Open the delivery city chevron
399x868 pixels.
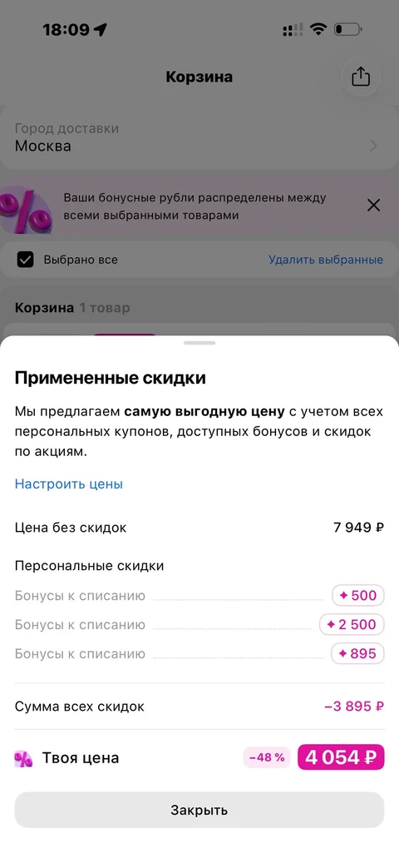tap(373, 146)
